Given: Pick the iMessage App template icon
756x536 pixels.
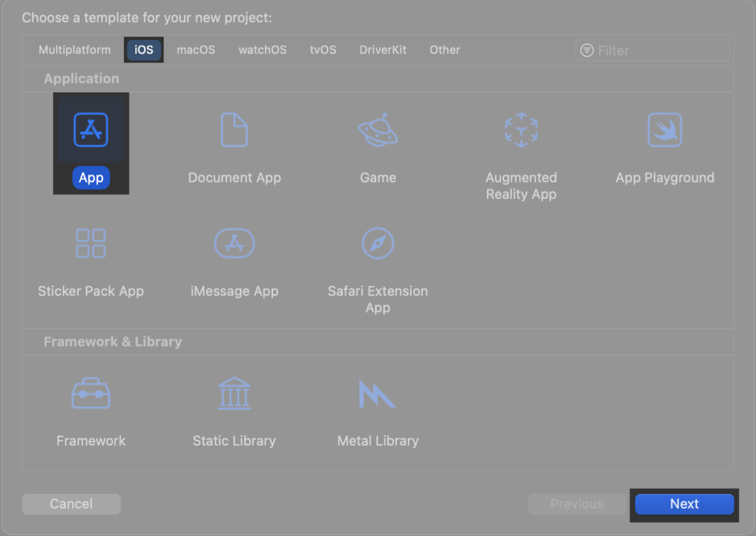Looking at the screenshot, I should [x=234, y=243].
